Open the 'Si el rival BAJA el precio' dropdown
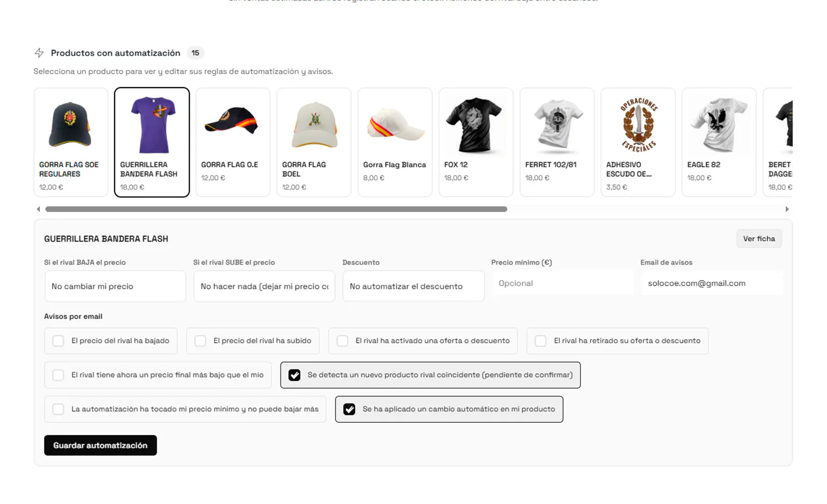The image size is (827, 504). click(x=115, y=286)
